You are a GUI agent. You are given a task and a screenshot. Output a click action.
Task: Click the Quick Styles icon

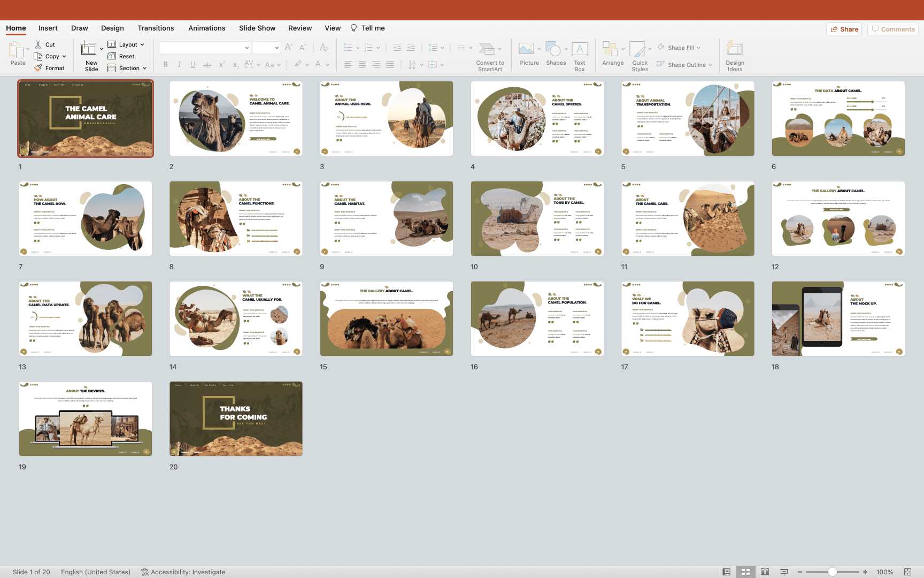tap(638, 49)
